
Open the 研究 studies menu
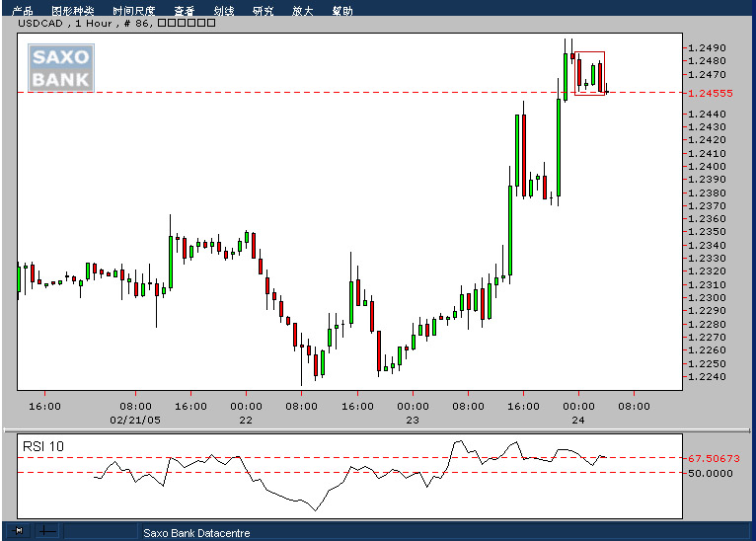(x=263, y=11)
